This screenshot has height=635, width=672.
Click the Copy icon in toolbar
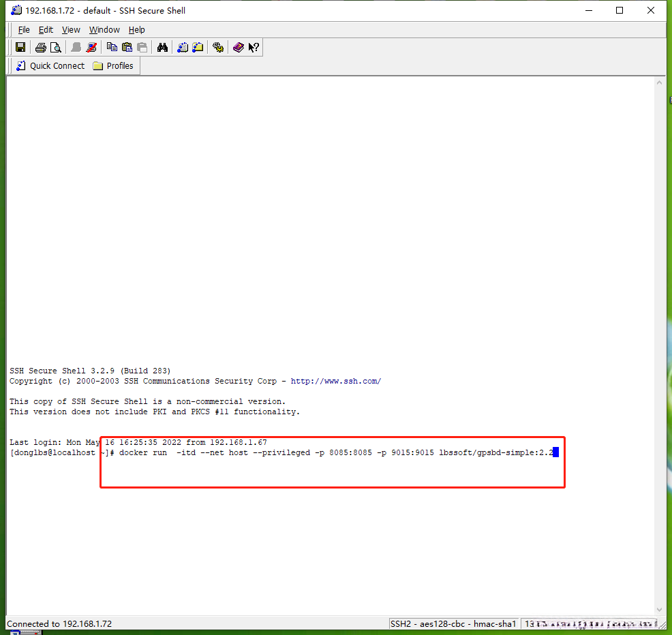click(x=112, y=47)
